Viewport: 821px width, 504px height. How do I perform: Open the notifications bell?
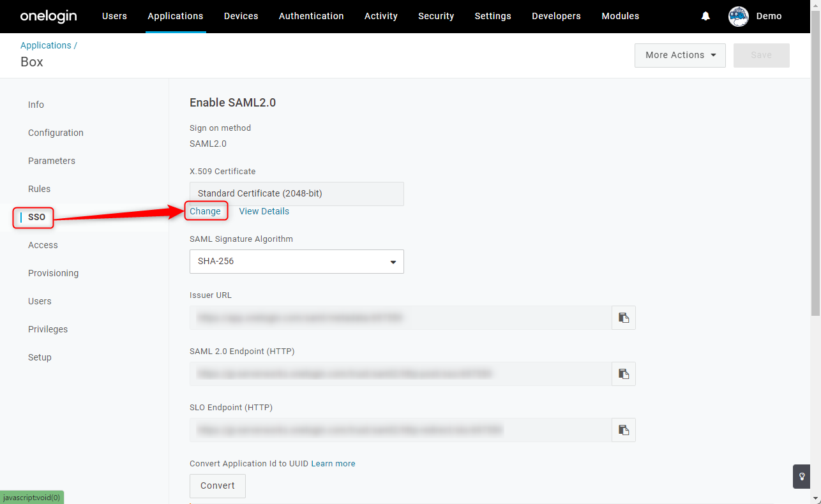pos(705,17)
